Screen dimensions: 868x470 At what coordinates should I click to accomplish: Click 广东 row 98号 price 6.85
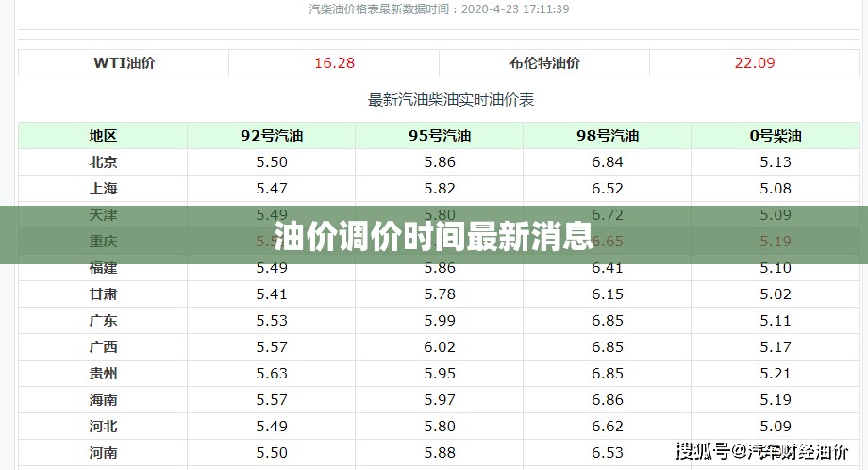[x=608, y=321]
